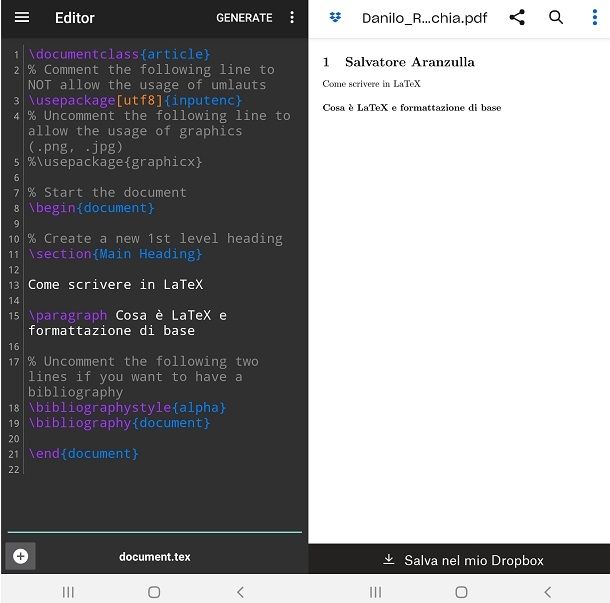The image size is (610, 603).
Task: Click the \bibliography{document} line
Action: (x=119, y=423)
